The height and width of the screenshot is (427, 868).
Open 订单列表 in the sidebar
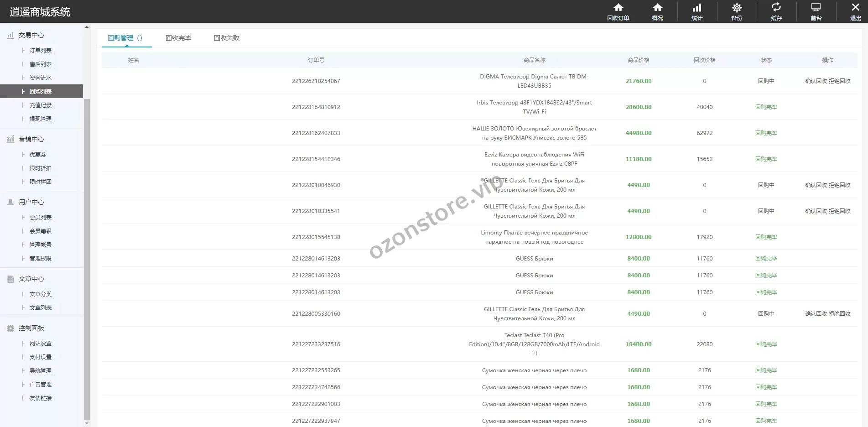click(x=41, y=51)
